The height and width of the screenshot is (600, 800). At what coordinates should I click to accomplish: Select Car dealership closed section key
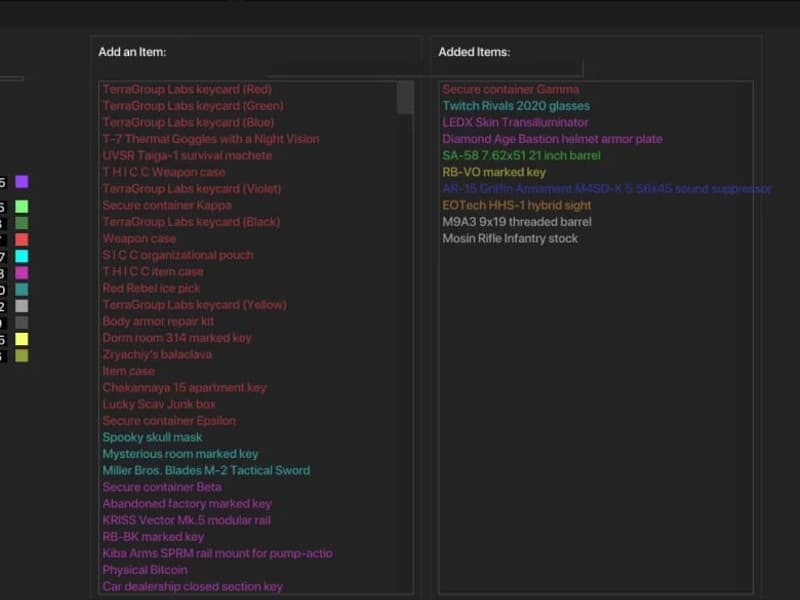point(193,587)
